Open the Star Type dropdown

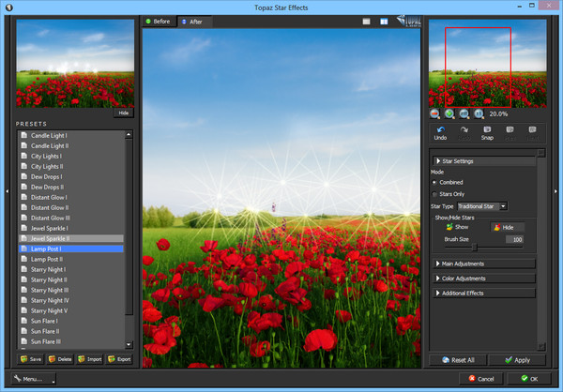pyautogui.click(x=482, y=205)
